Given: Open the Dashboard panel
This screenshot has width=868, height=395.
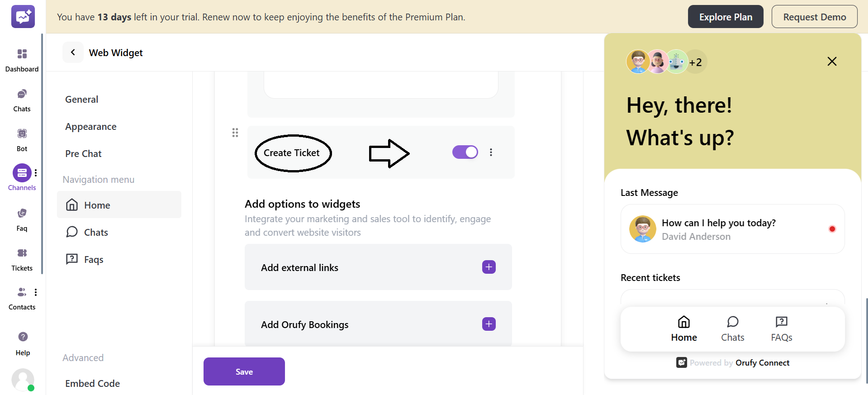Looking at the screenshot, I should (x=22, y=59).
